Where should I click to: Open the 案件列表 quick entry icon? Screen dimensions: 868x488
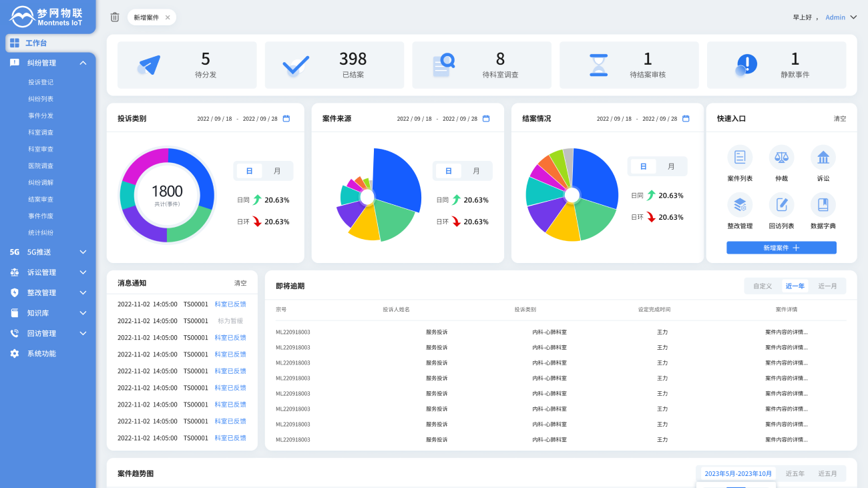(739, 158)
